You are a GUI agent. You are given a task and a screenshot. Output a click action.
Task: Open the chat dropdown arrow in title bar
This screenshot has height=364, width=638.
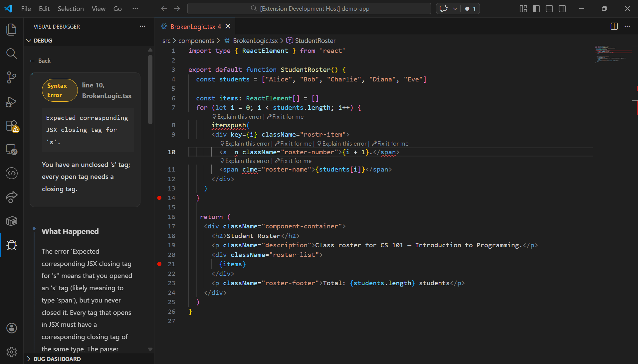click(x=455, y=9)
